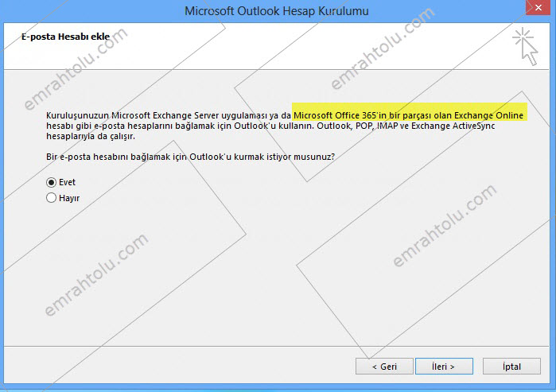Screen dimensions: 556x392
Task: Click the cursor wizard icon in header
Action: pyautogui.click(x=525, y=46)
